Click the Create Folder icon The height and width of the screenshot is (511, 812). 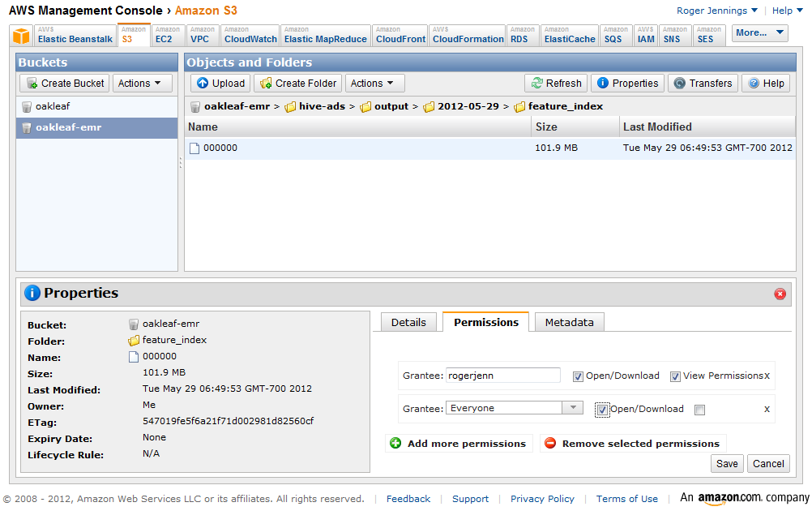pos(266,83)
